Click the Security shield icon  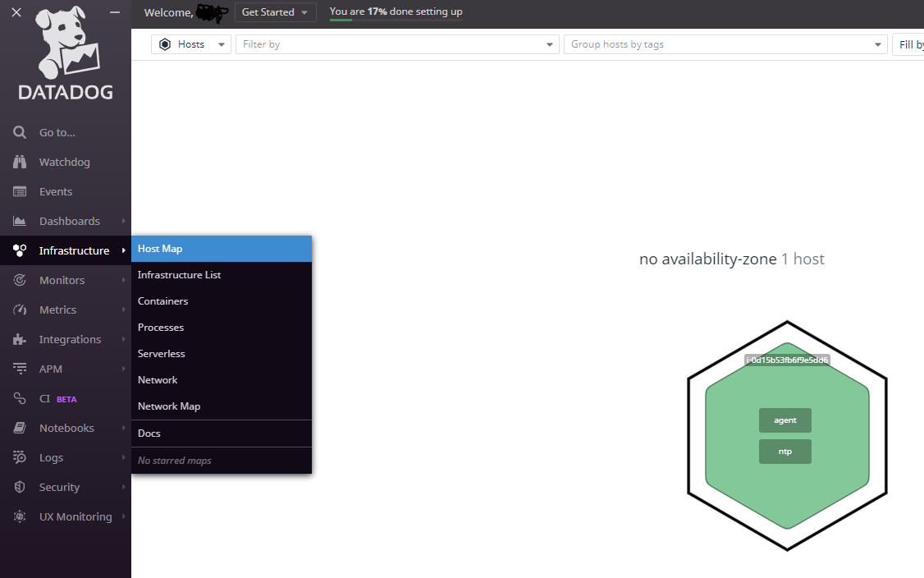20,487
